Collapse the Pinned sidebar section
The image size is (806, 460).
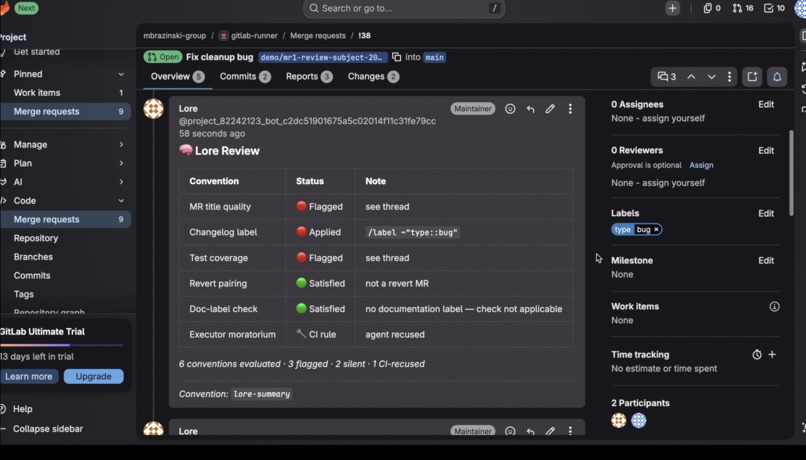tap(121, 74)
